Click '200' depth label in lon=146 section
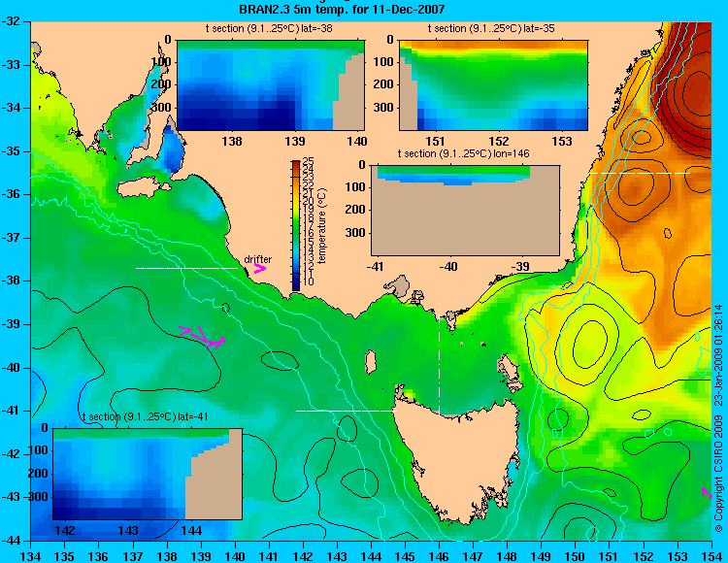728x563 pixels. 355,210
